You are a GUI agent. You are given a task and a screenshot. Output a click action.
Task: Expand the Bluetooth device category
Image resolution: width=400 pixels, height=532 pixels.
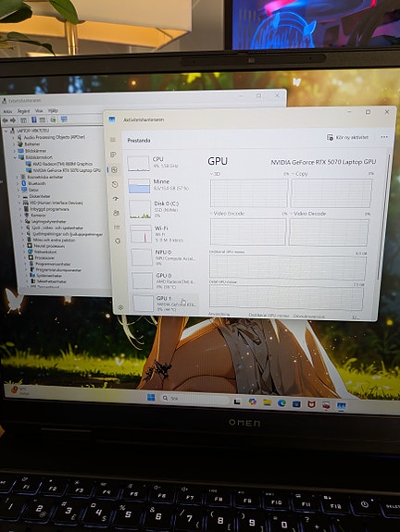point(19,183)
